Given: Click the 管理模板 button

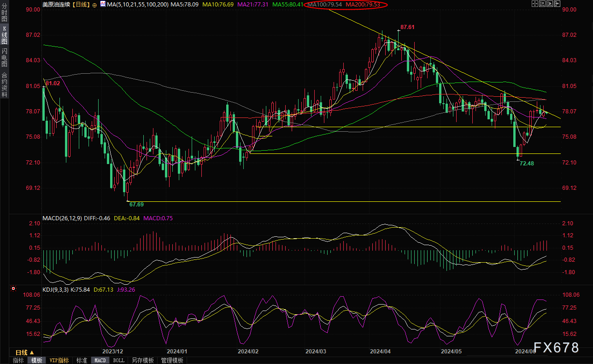Looking at the screenshot, I should pos(172,360).
